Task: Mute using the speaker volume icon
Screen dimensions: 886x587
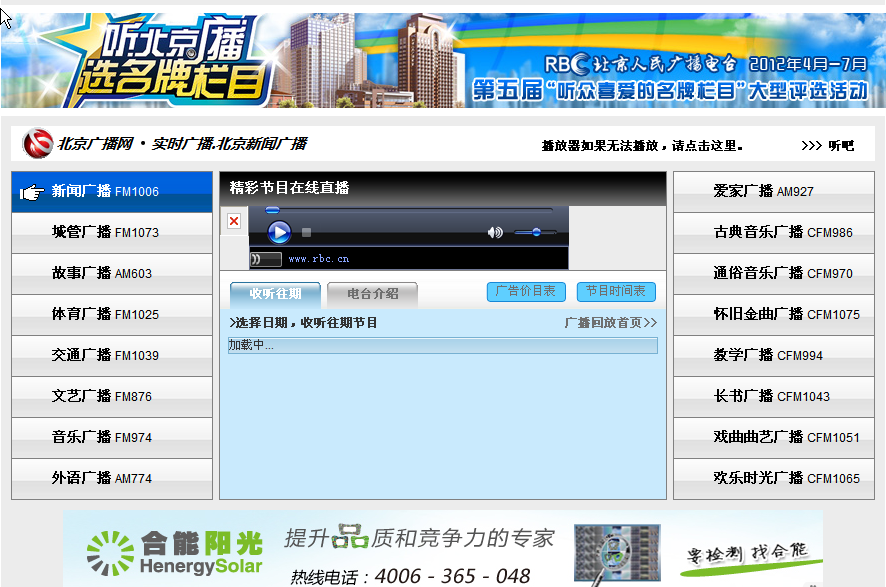Action: coord(495,233)
